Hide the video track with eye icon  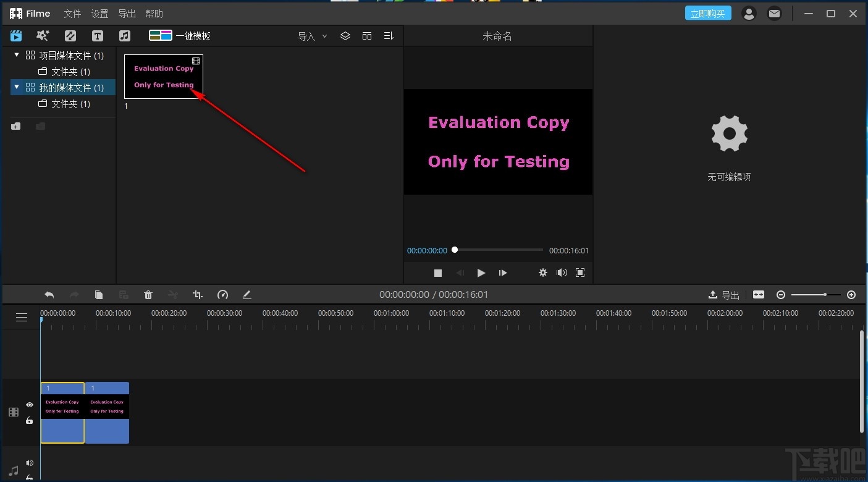[x=30, y=405]
